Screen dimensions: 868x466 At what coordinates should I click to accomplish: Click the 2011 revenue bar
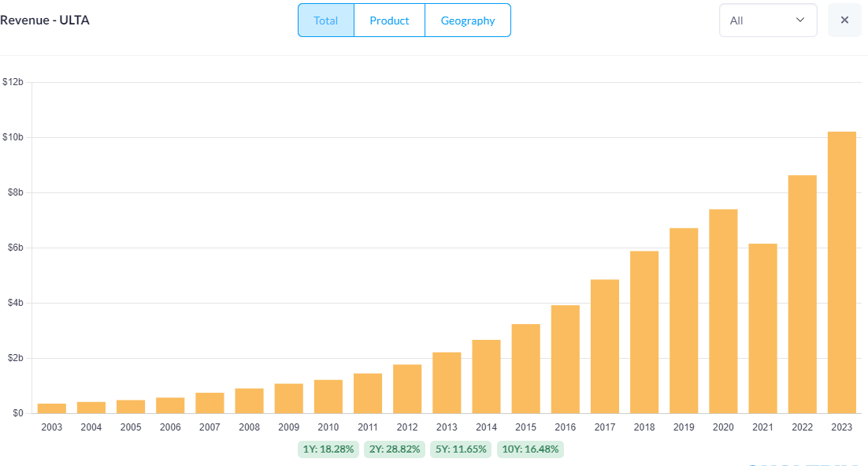368,393
